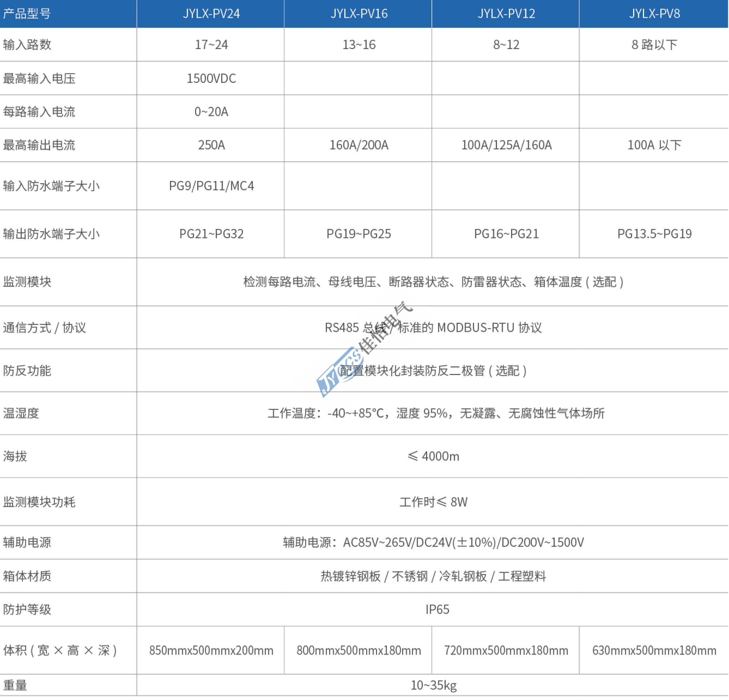Click the cell '850mmx500mmx200mm'

[211, 651]
